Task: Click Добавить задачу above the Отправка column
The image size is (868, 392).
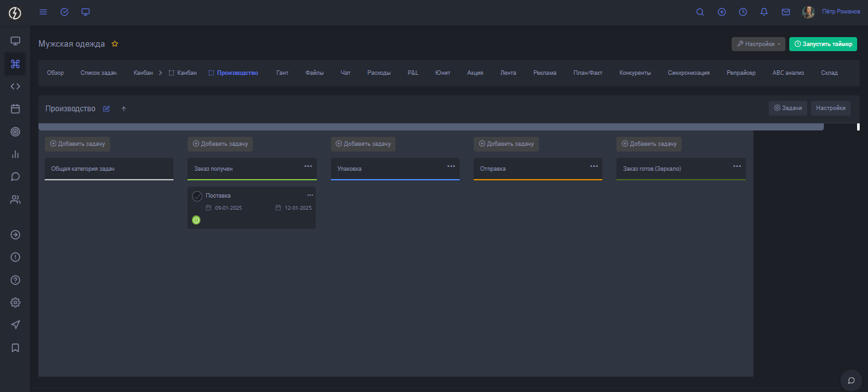Action: click(x=506, y=144)
